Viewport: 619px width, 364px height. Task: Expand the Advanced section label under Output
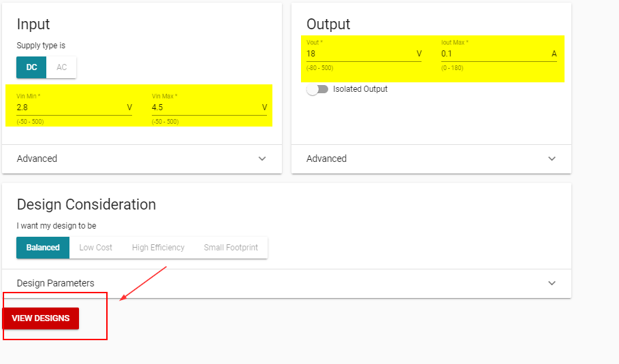point(326,159)
